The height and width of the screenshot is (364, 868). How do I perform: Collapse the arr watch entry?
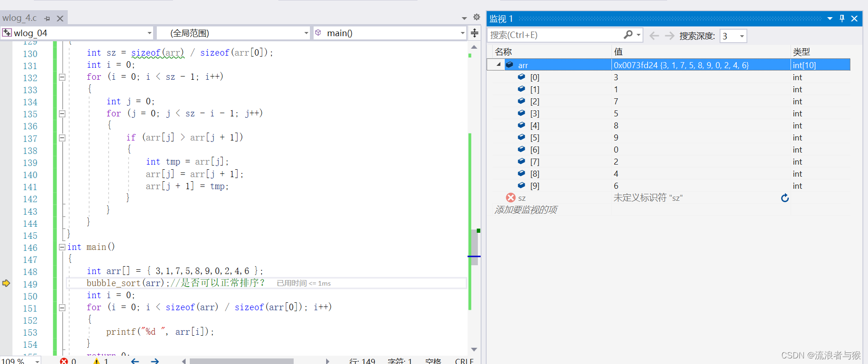[499, 65]
